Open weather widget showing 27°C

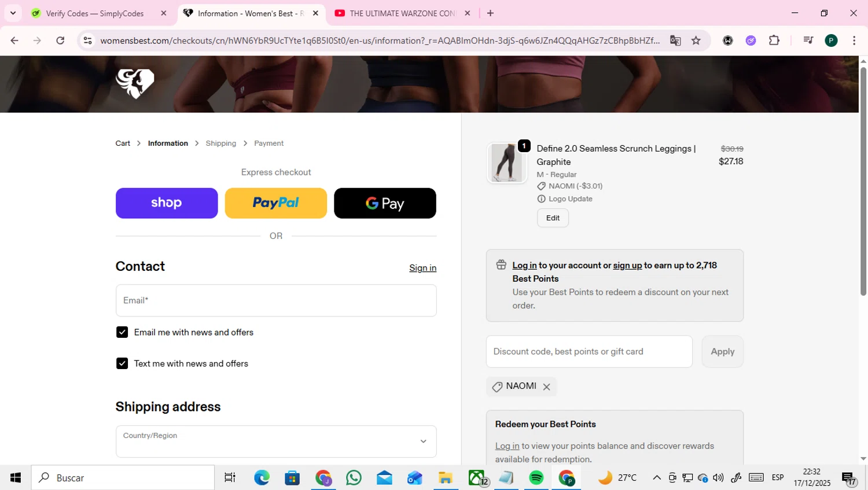(x=617, y=478)
